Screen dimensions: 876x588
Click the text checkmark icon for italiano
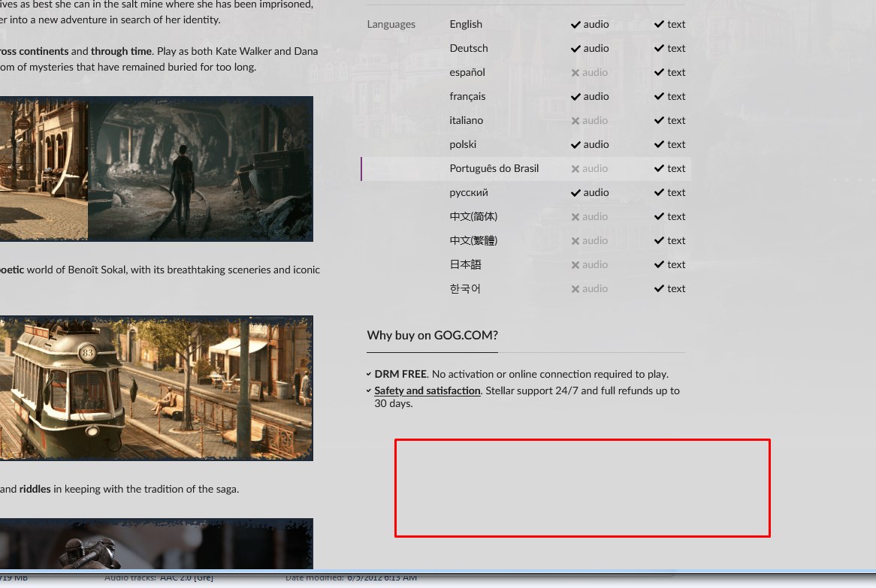pyautogui.click(x=659, y=121)
